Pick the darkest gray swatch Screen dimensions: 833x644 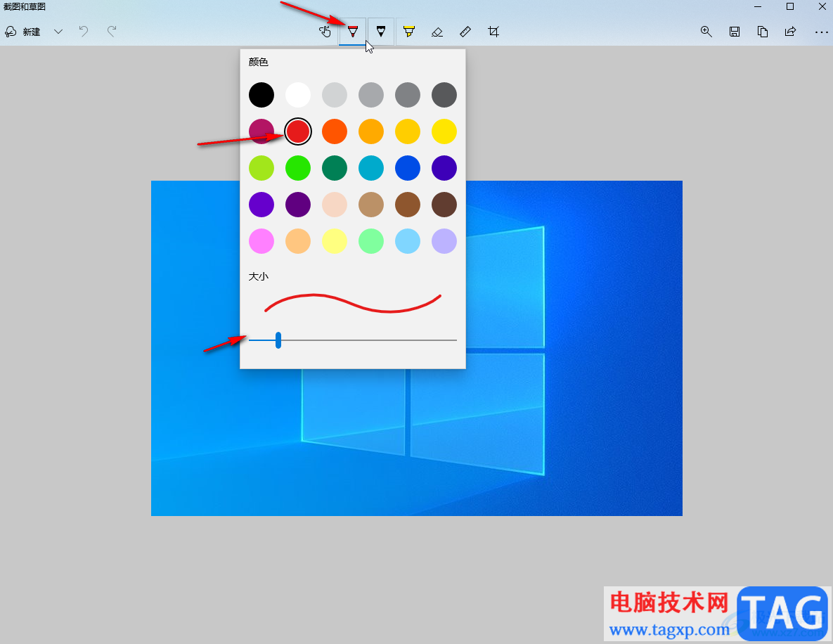[444, 95]
